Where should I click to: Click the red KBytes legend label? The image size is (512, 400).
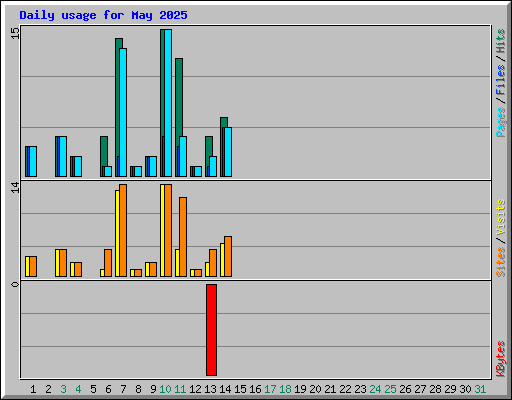click(500, 359)
